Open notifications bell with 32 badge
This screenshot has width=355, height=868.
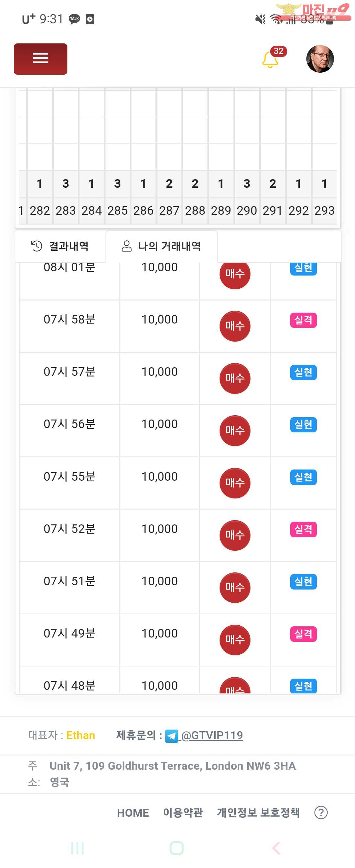coord(271,59)
